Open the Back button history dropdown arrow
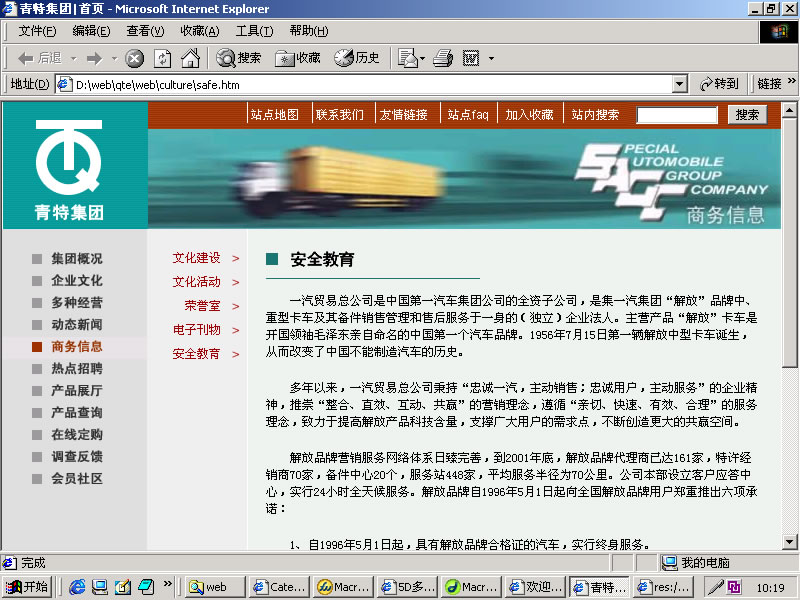This screenshot has width=800, height=600. tap(73, 59)
